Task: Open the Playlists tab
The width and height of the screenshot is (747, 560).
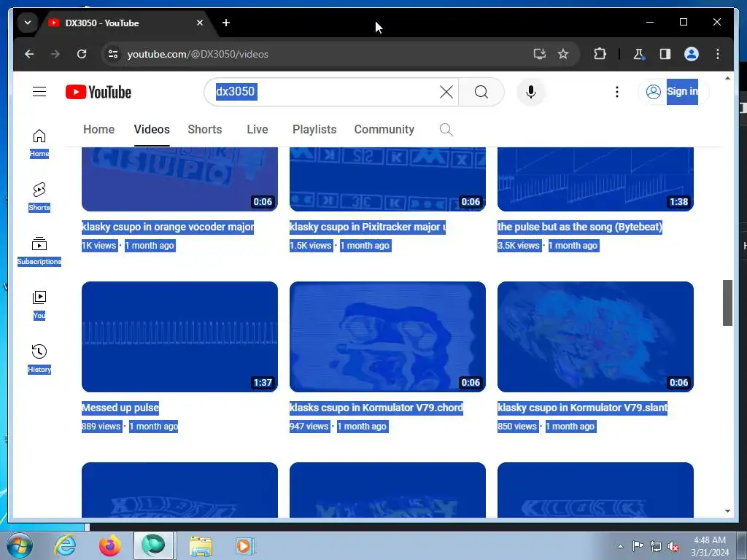Action: pos(314,130)
